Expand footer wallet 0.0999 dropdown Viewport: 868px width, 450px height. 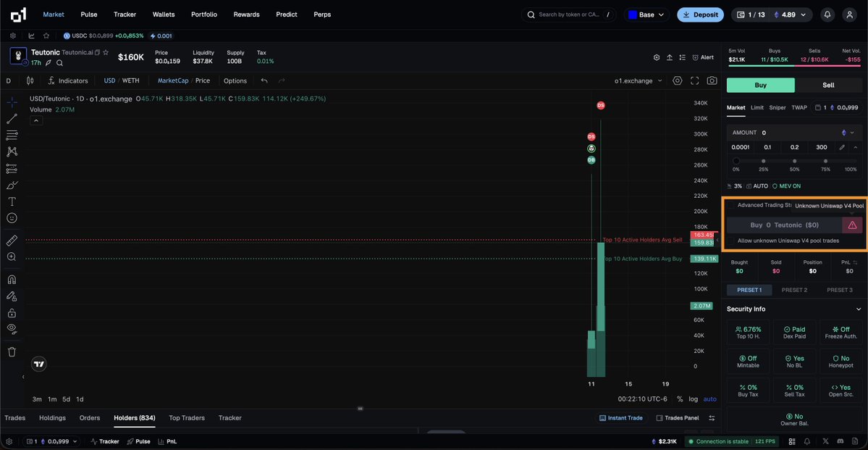click(x=53, y=442)
